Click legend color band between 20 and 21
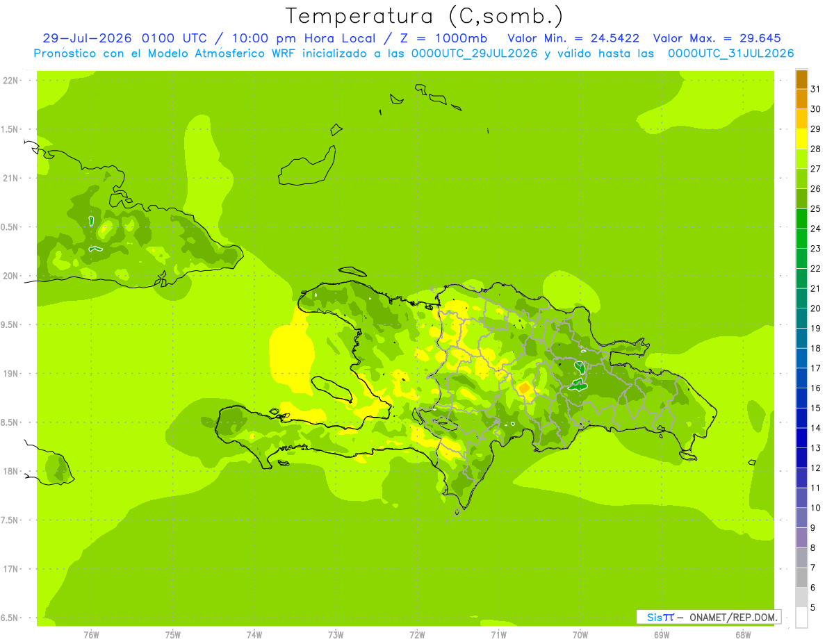This screenshot has width=834, height=644. 801,299
